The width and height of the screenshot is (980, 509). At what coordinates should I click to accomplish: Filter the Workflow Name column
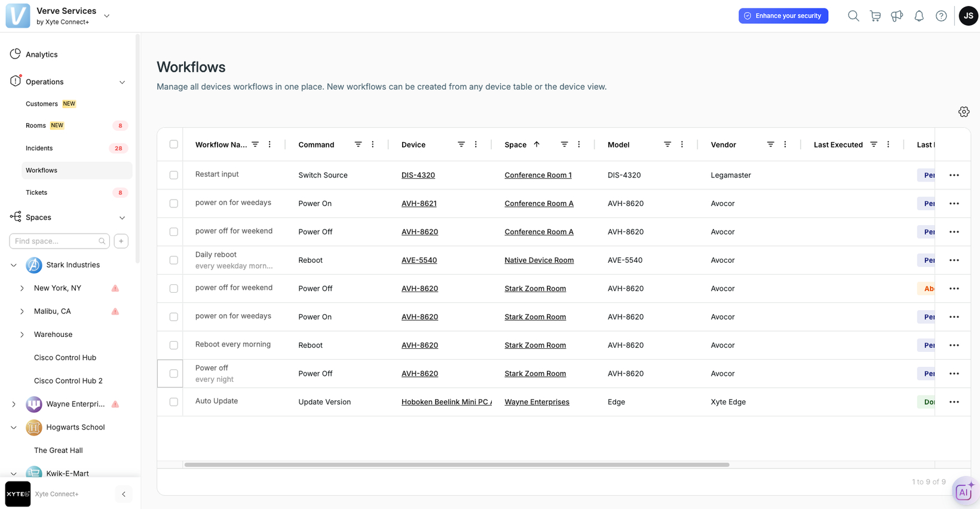pos(255,145)
